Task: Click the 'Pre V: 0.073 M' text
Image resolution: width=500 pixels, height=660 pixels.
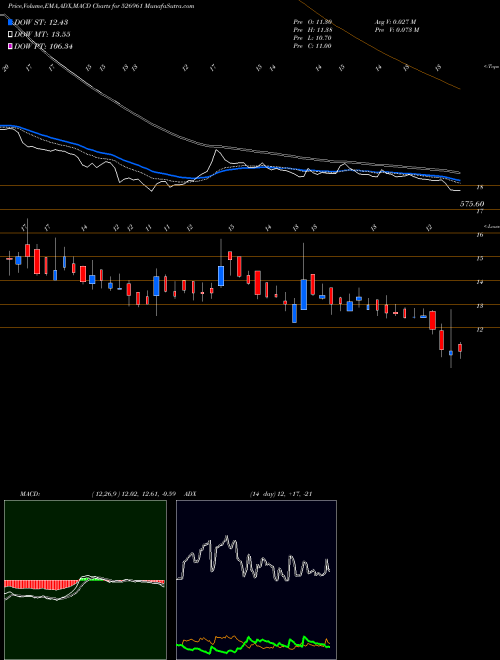Action: [x=397, y=30]
